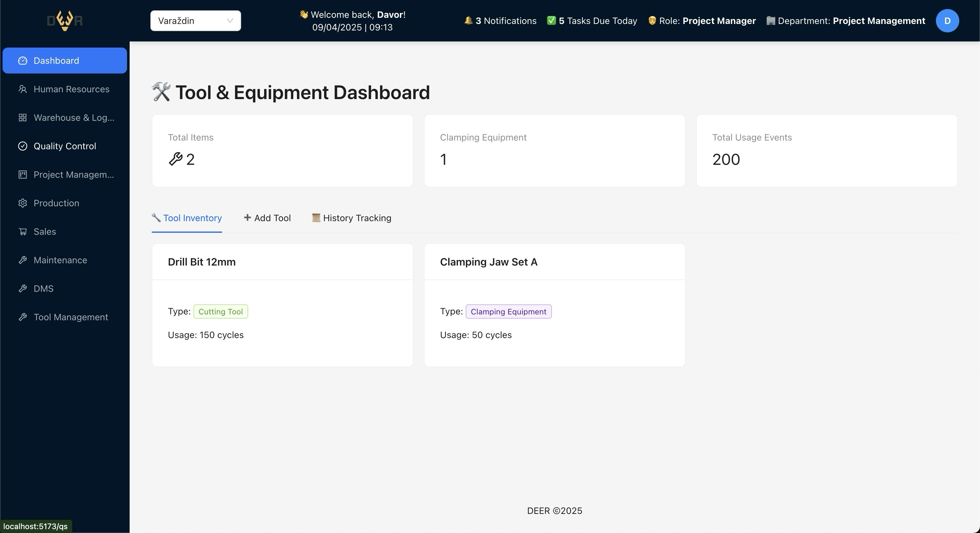Open the user avatar D menu
The image size is (980, 533).
[x=947, y=20]
